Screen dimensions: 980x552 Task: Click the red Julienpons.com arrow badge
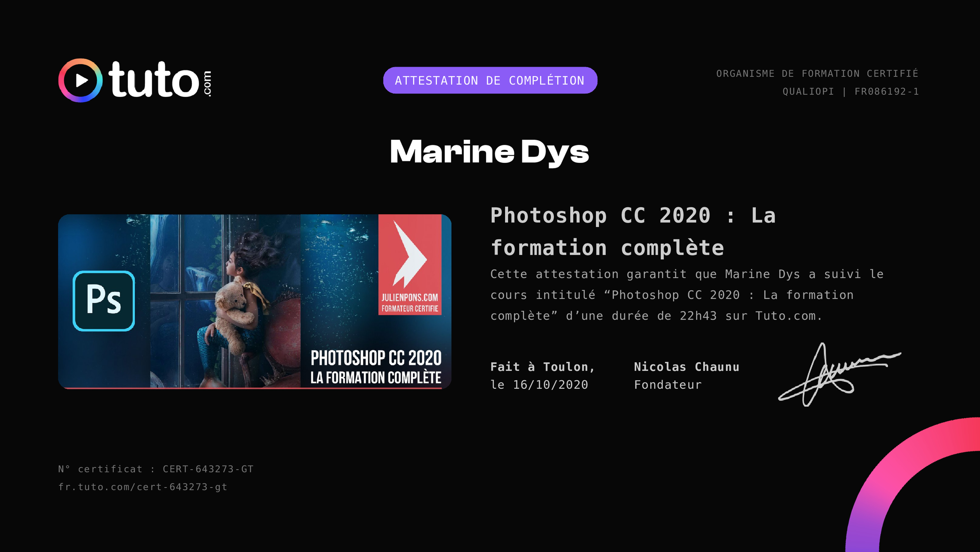point(410,265)
